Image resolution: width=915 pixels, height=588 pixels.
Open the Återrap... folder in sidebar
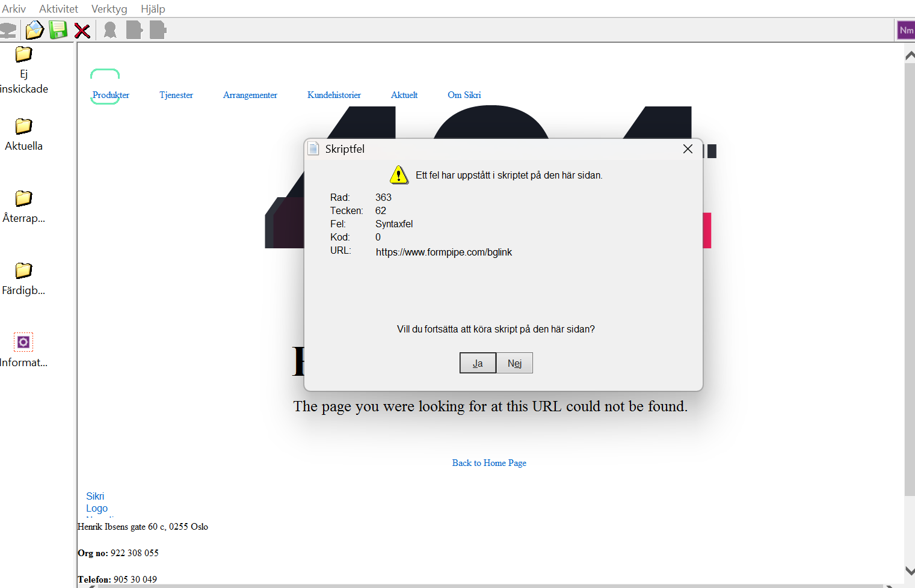click(23, 198)
